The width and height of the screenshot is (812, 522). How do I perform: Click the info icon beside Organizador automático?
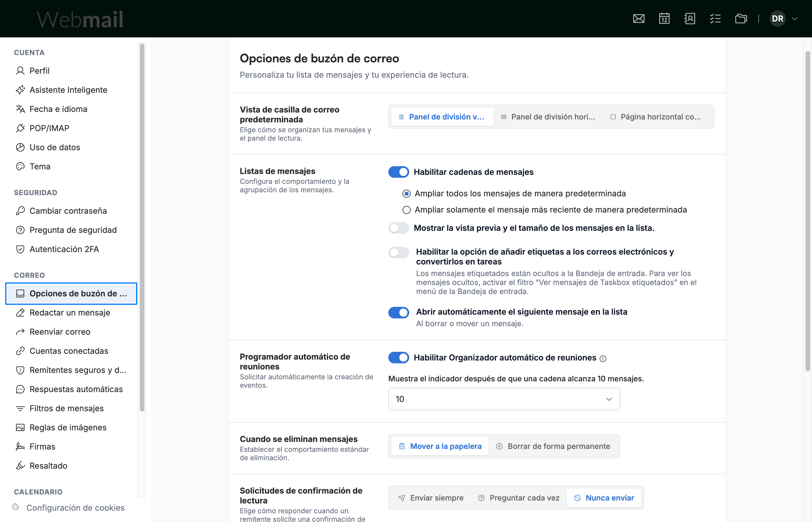603,358
